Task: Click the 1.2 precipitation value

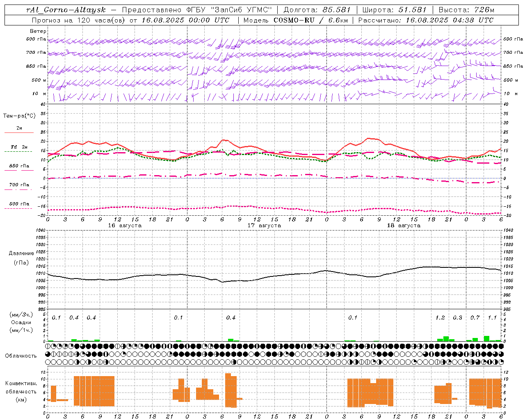Action: pos(440,317)
